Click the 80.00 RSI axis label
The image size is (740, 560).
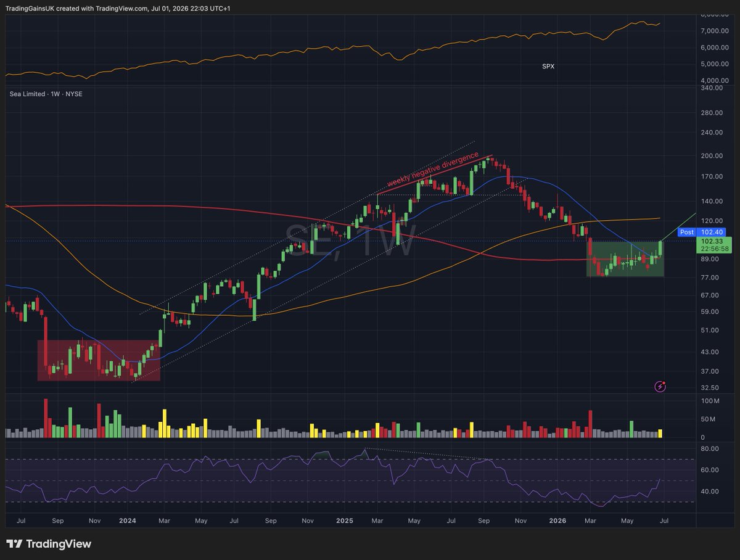click(710, 448)
